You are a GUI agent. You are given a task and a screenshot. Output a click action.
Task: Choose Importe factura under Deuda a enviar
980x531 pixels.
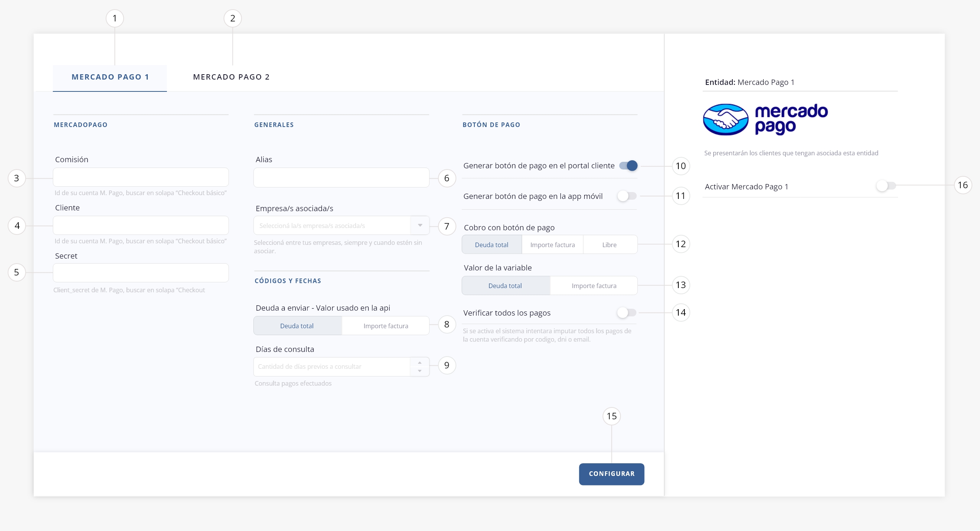click(385, 326)
